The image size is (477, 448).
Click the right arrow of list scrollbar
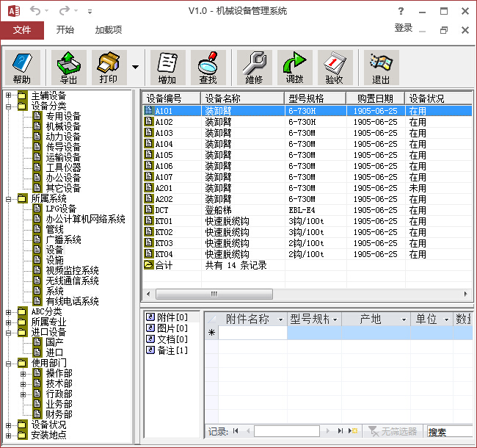[x=466, y=294]
